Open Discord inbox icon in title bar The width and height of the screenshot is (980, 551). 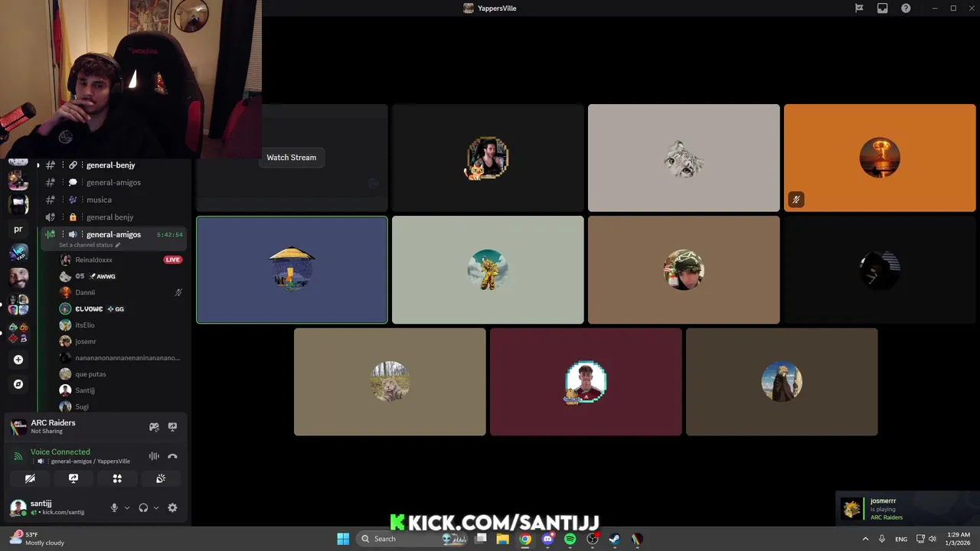click(x=882, y=8)
